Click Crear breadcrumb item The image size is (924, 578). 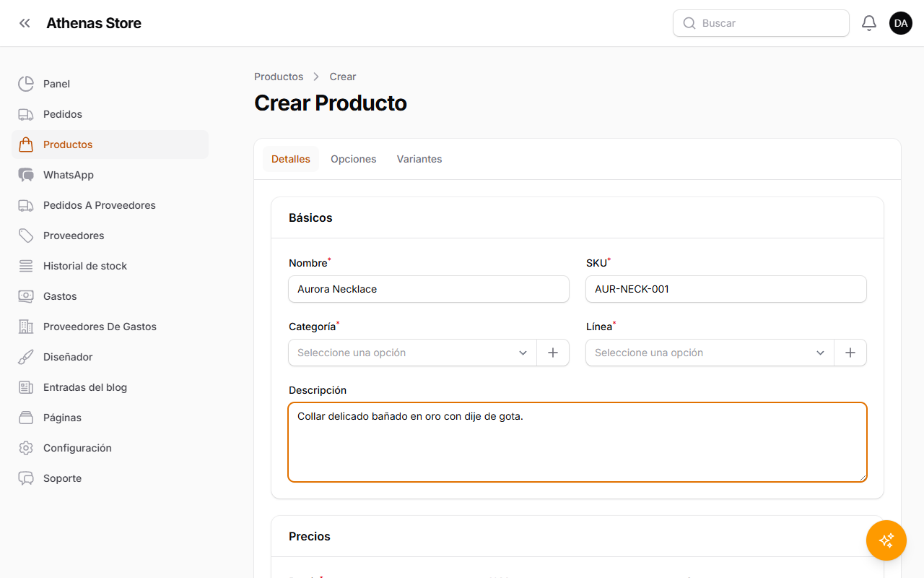[343, 77]
